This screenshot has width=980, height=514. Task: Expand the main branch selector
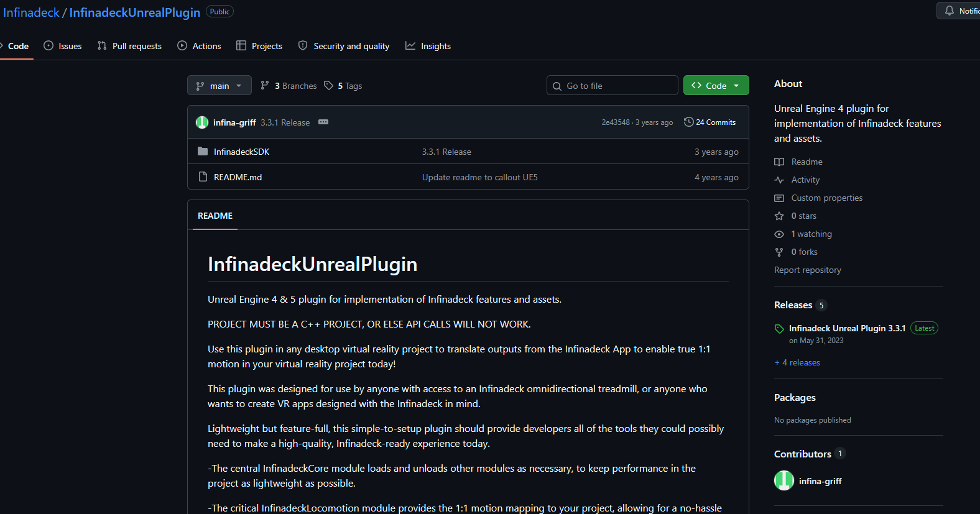coord(220,86)
